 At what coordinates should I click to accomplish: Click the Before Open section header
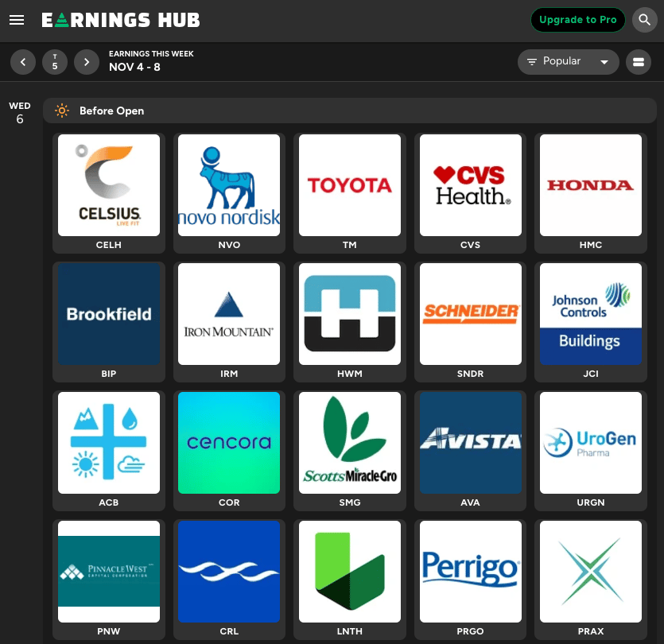[349, 111]
